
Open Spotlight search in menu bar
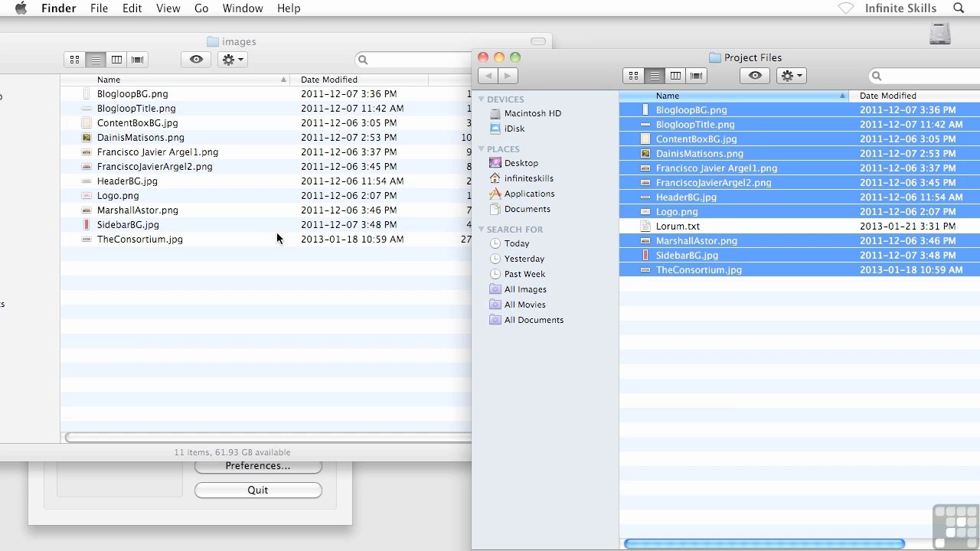click(x=959, y=8)
